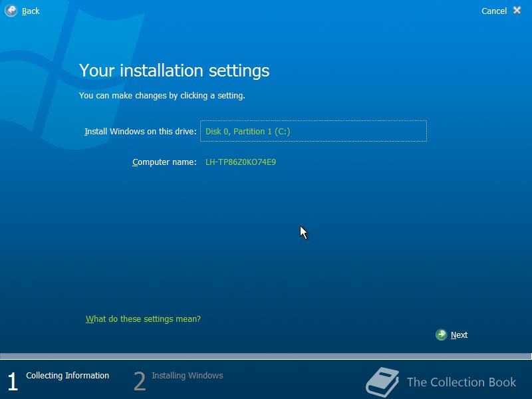Click the green Next arrow icon
The height and width of the screenshot is (399, 532).
click(x=441, y=334)
